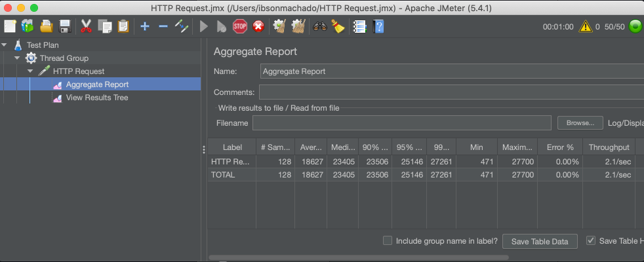Toggle Include group name in label checkbox

tap(388, 240)
